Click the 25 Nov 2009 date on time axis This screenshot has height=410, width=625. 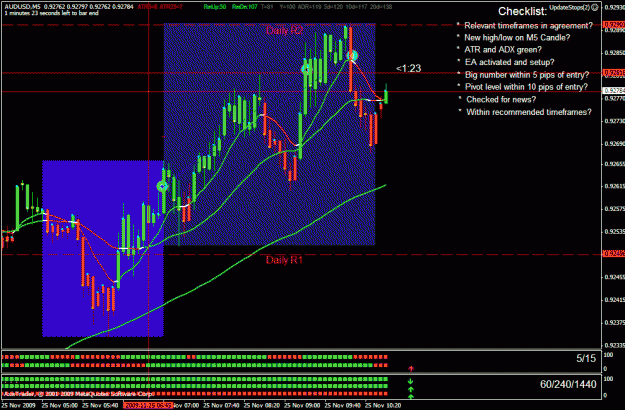[18, 406]
